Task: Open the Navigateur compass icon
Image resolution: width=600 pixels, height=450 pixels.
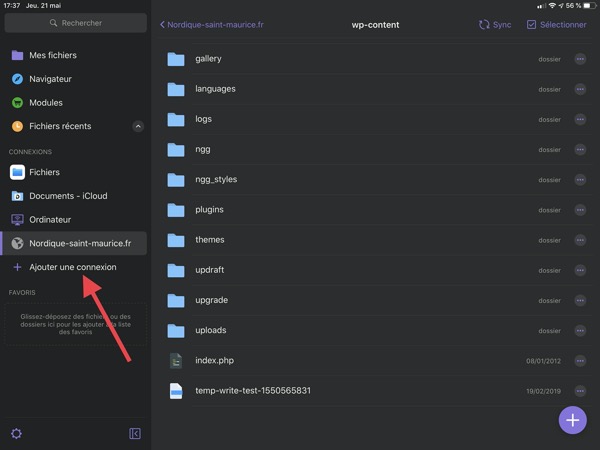Action: point(17,79)
